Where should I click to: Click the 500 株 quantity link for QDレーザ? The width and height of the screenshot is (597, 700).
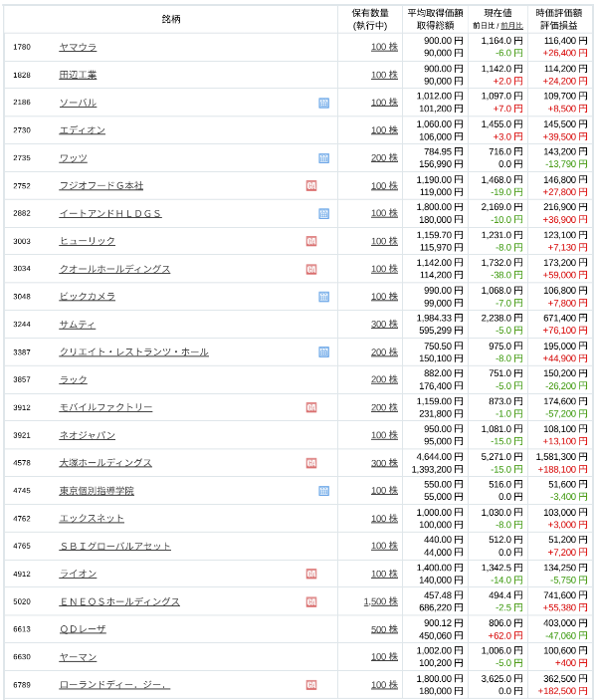tap(384, 629)
